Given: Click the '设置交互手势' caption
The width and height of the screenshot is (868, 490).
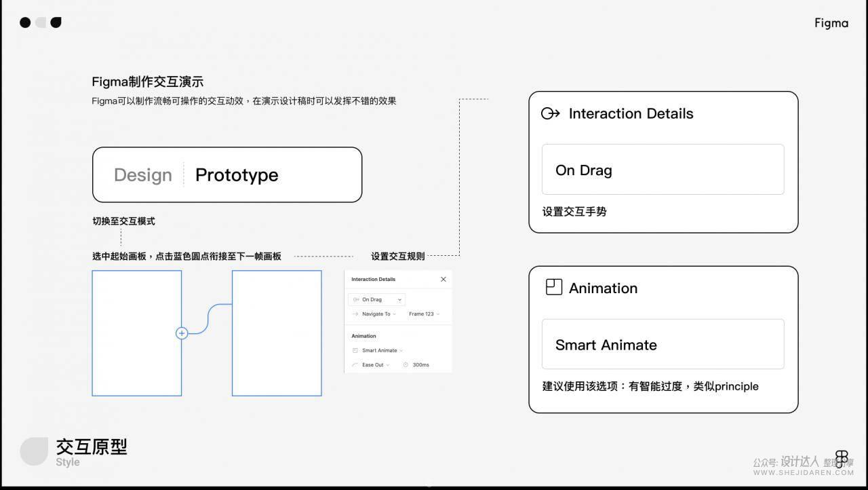Looking at the screenshot, I should point(574,212).
